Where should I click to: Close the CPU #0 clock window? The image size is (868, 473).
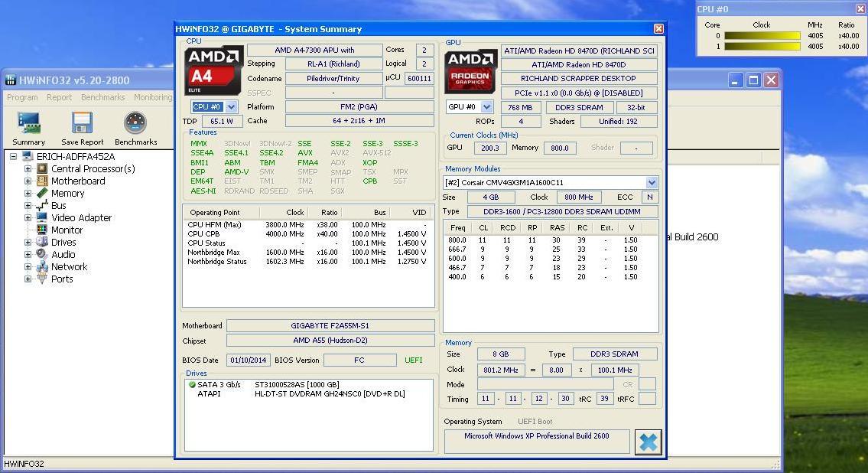click(x=860, y=9)
